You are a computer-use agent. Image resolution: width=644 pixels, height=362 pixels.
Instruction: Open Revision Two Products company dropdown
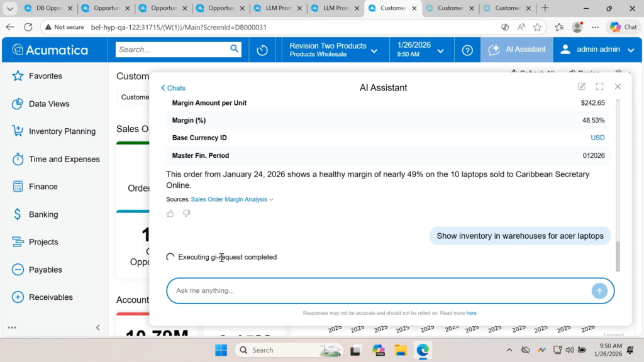333,50
